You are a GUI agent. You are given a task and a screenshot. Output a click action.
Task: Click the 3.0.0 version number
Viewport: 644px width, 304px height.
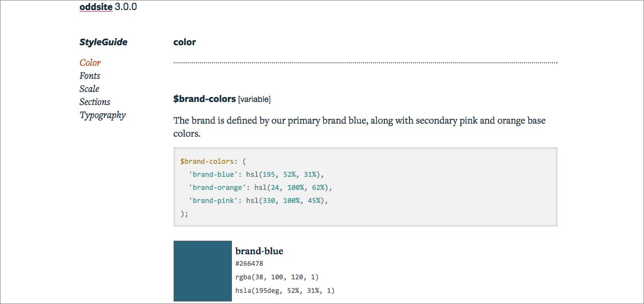(x=126, y=7)
